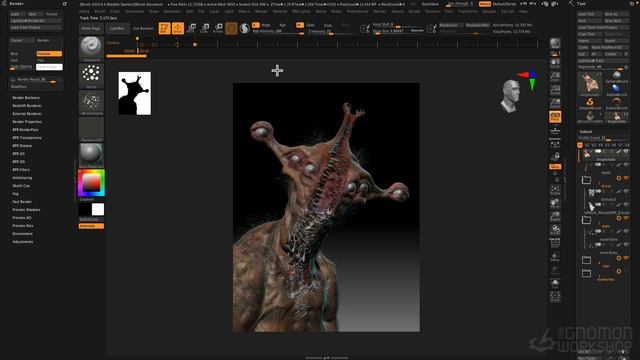Viewport: 640px width, 360px height.
Task: Toggle Transp transparency mode
Action: (555, 257)
